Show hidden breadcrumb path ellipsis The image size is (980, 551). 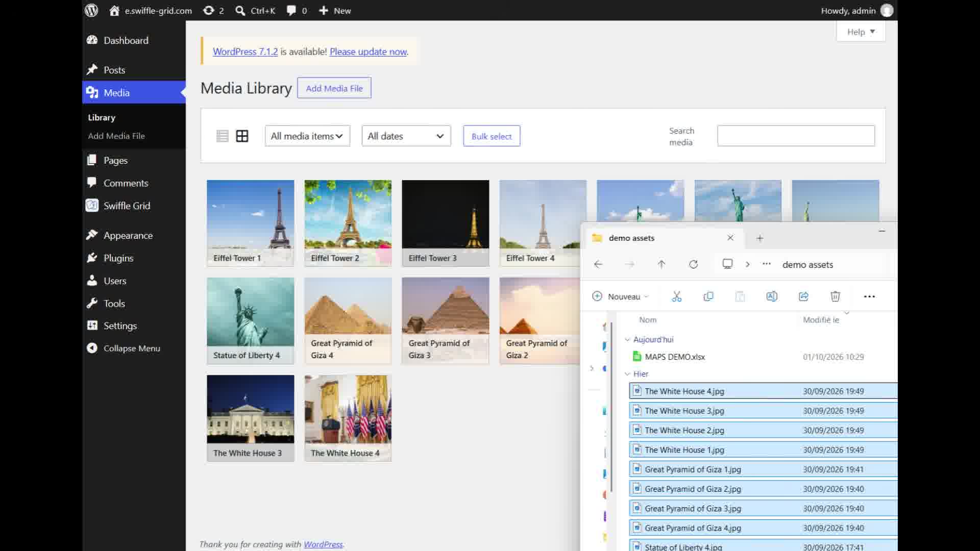click(x=767, y=264)
